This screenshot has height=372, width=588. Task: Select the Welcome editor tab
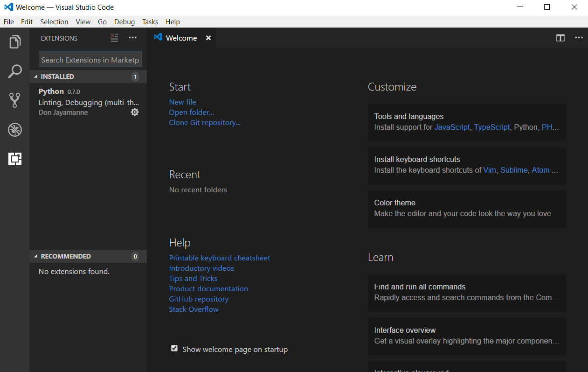(182, 38)
